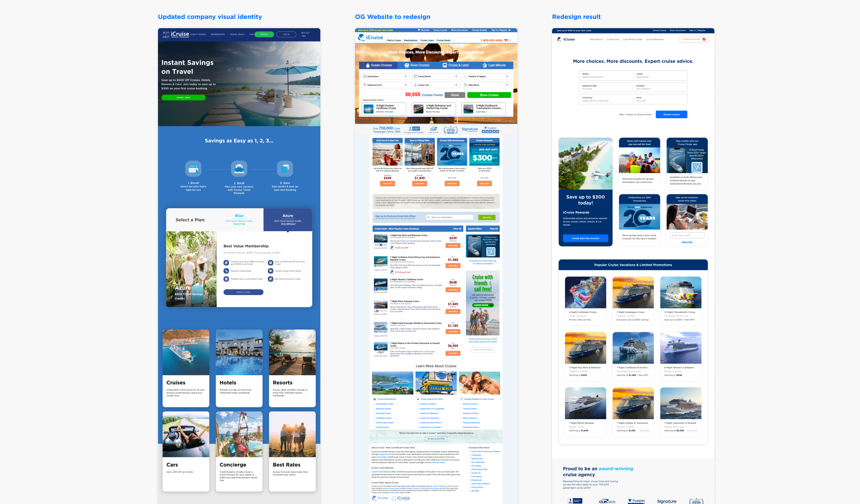The height and width of the screenshot is (504, 860).
Task: Click the Trustpilot stars icon near the footer logos
Action: click(491, 132)
